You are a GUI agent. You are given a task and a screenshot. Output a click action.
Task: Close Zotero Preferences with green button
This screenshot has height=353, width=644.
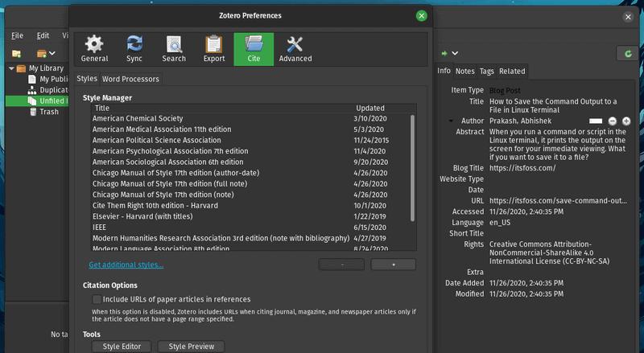point(421,16)
